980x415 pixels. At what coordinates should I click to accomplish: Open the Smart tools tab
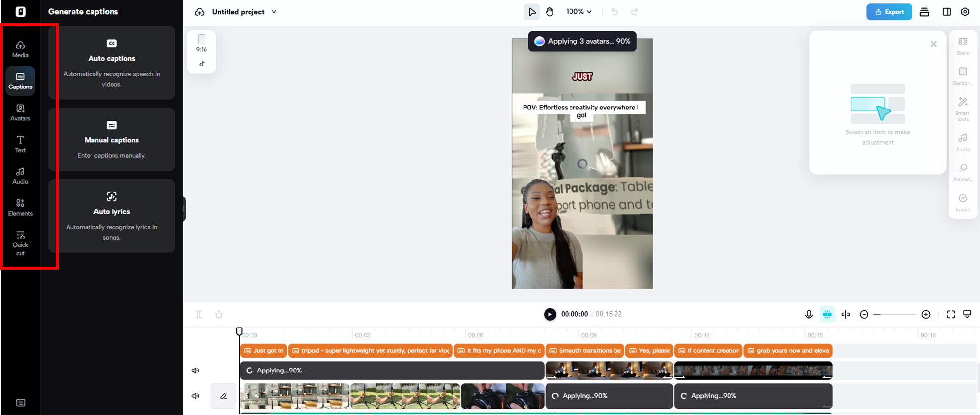click(963, 109)
